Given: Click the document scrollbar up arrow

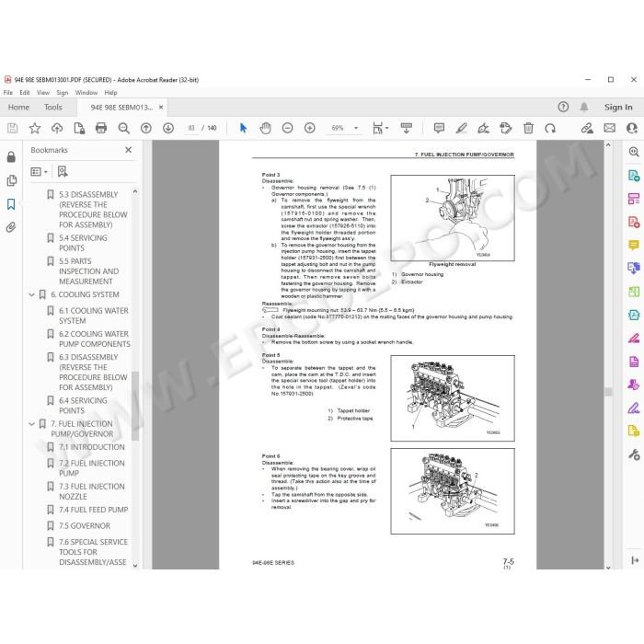Looking at the screenshot, I should (x=608, y=145).
